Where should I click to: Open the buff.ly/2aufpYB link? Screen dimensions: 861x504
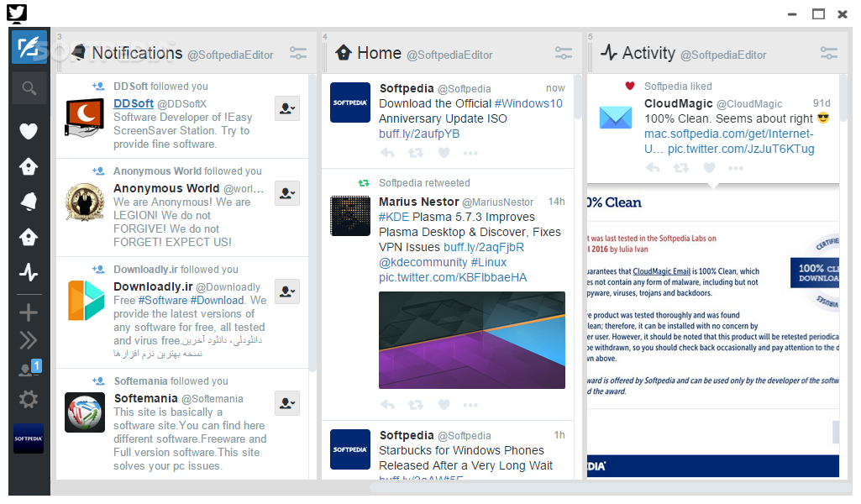pos(419,134)
